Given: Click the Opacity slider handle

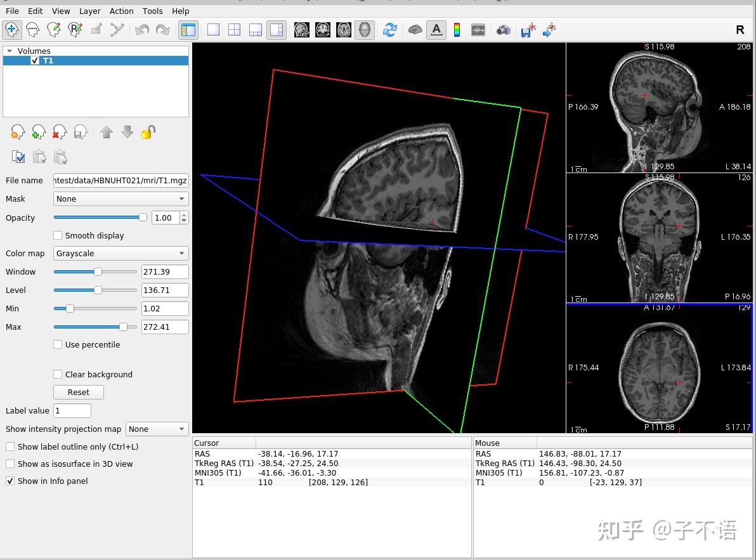Looking at the screenshot, I should pos(143,218).
